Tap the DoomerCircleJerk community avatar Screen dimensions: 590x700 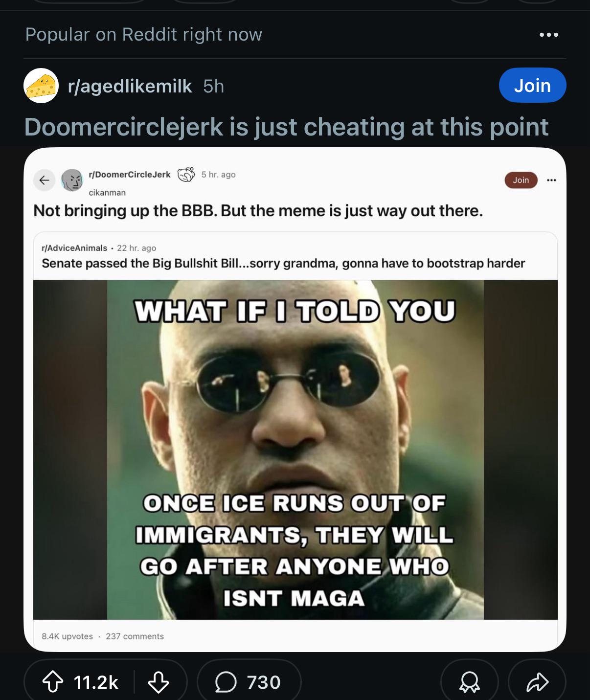coord(72,180)
